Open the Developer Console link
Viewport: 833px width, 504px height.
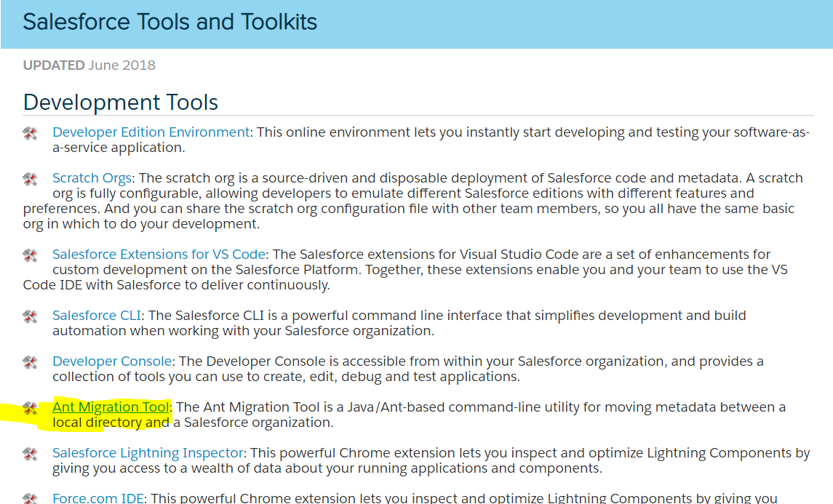pos(112,361)
